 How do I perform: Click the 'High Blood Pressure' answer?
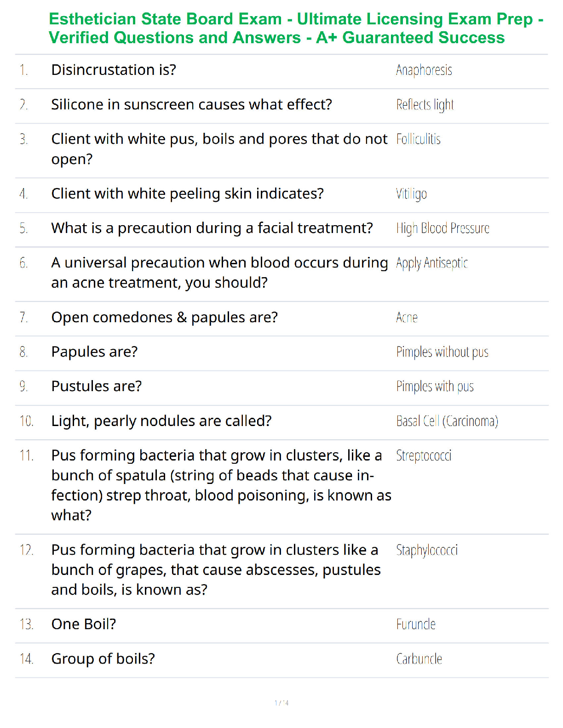click(x=443, y=228)
